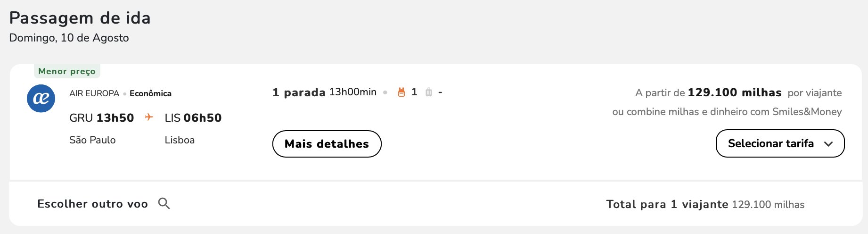The image size is (868, 234).
Task: Click the orange airplane route icon
Action: (149, 117)
